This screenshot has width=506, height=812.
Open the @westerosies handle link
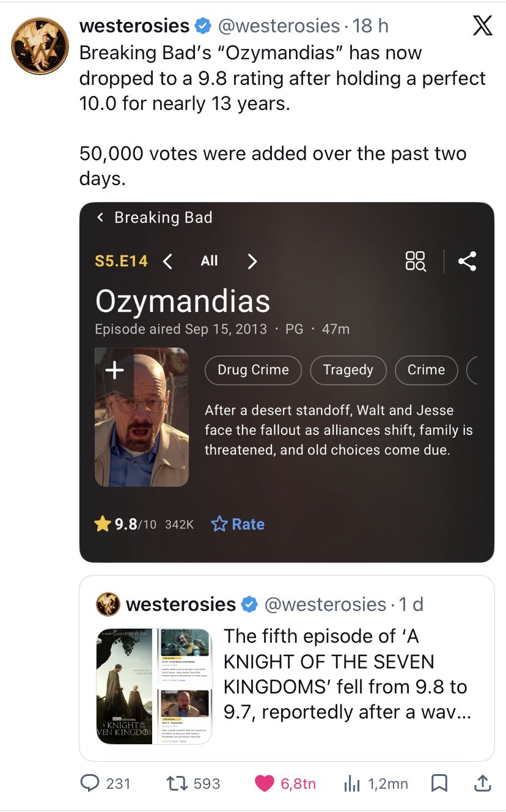pyautogui.click(x=278, y=26)
